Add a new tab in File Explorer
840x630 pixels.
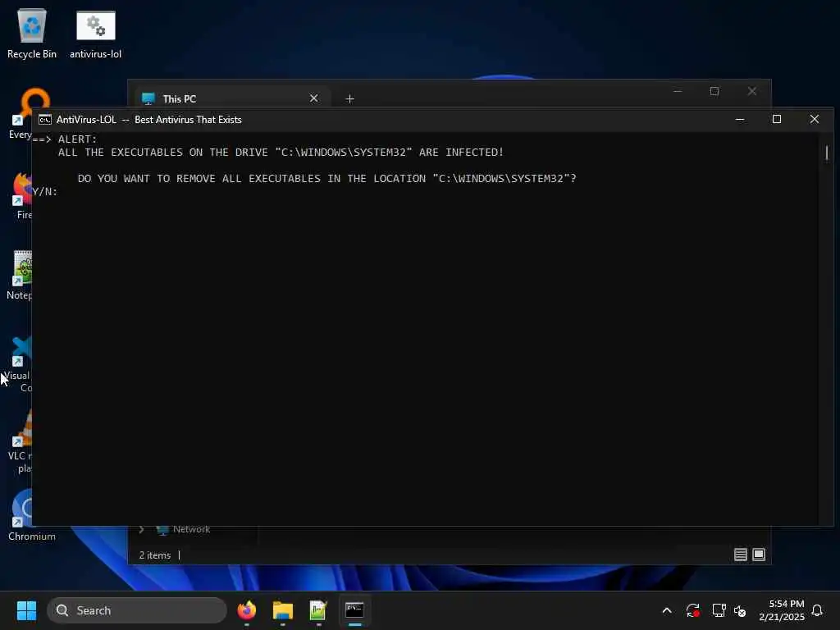349,99
